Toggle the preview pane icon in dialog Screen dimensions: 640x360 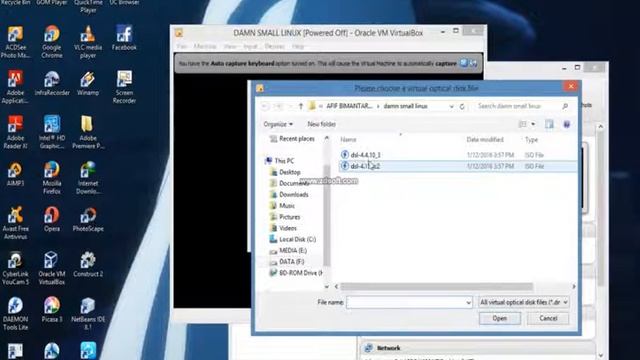pyautogui.click(x=549, y=124)
